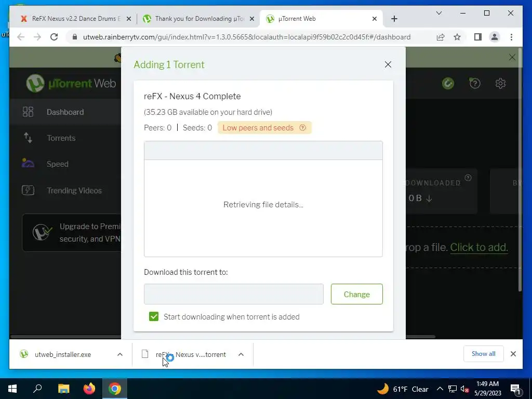Image resolution: width=532 pixels, height=399 pixels.
Task: Open the Windows notification center
Action: 516,389
